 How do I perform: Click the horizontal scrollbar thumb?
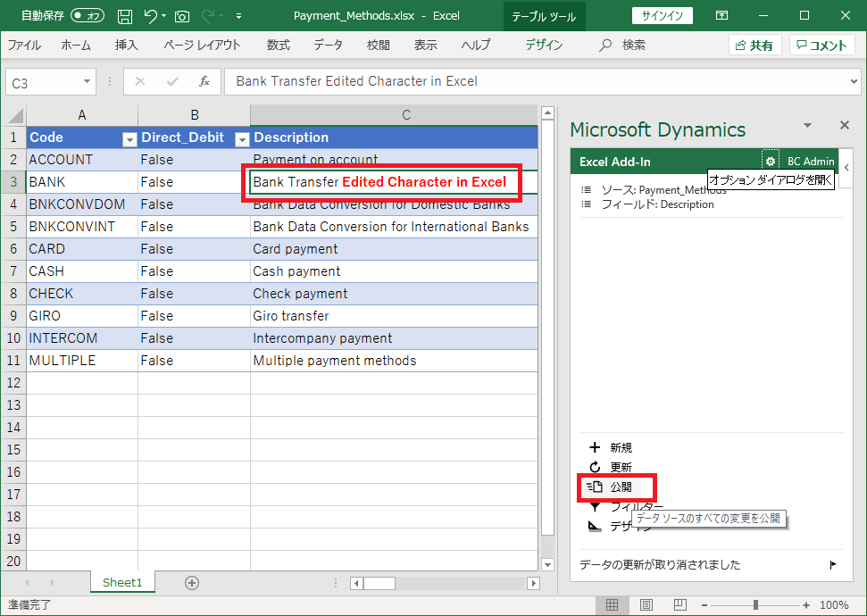point(379,583)
